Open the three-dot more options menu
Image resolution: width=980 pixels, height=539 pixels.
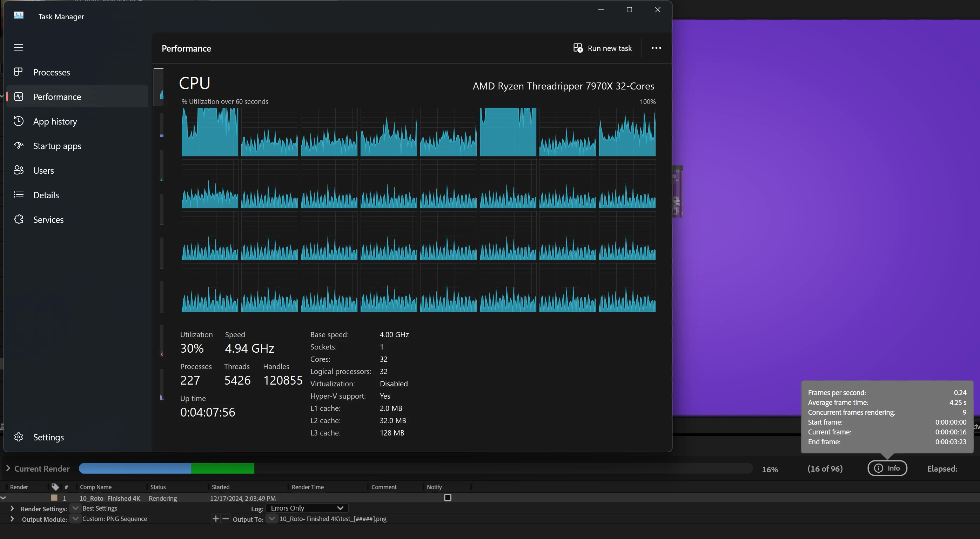click(x=656, y=48)
